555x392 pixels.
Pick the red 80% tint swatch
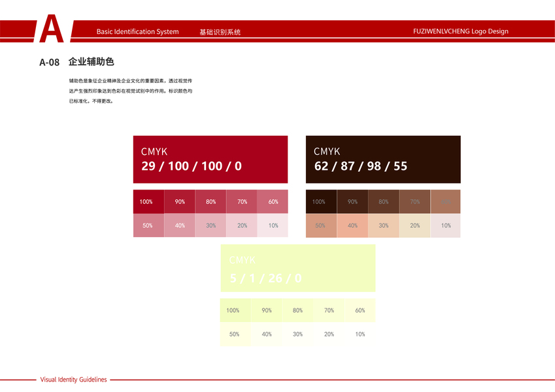click(210, 202)
